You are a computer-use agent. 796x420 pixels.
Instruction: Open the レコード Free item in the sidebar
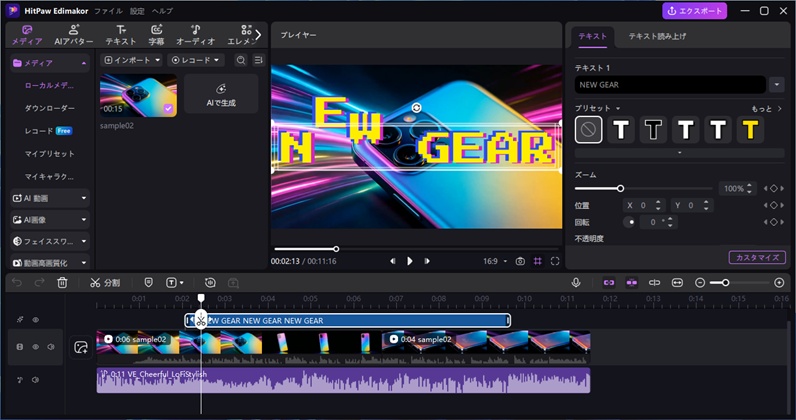49,131
